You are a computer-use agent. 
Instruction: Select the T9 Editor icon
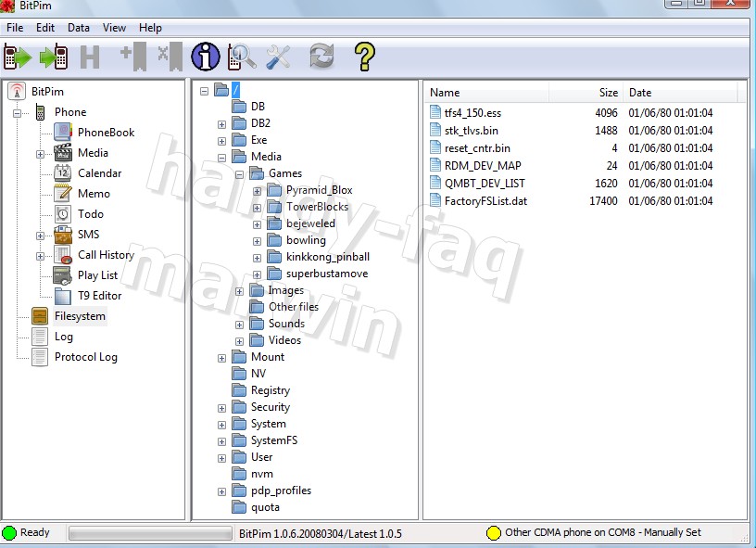click(63, 295)
